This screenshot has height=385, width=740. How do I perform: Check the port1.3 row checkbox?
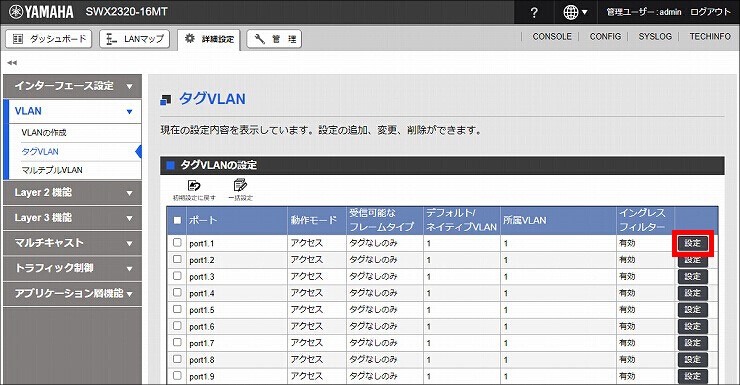177,276
